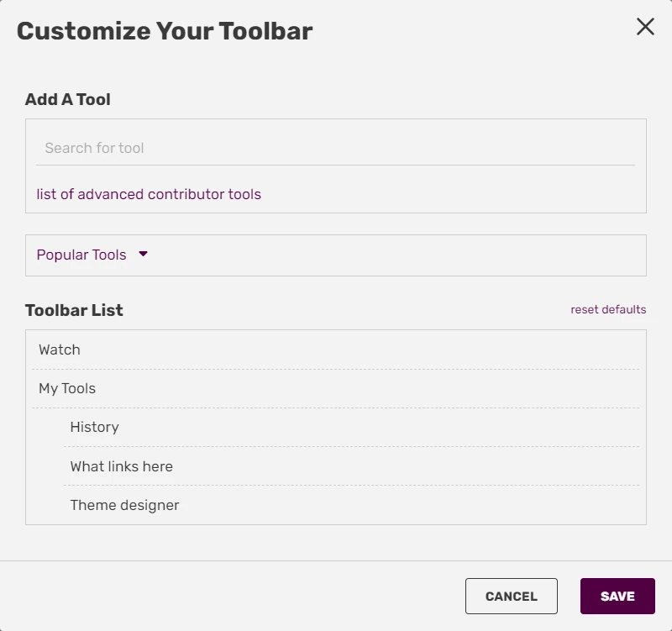
Task: Select the dotted divider under Watch
Action: point(336,369)
